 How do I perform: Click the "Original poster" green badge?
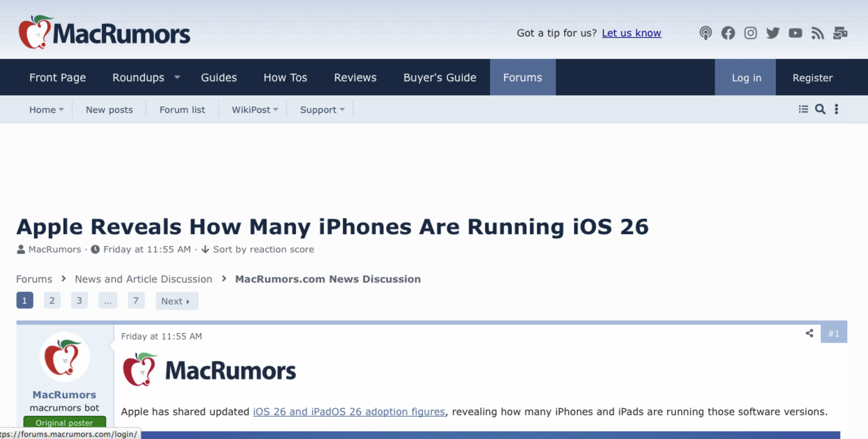[x=64, y=422]
